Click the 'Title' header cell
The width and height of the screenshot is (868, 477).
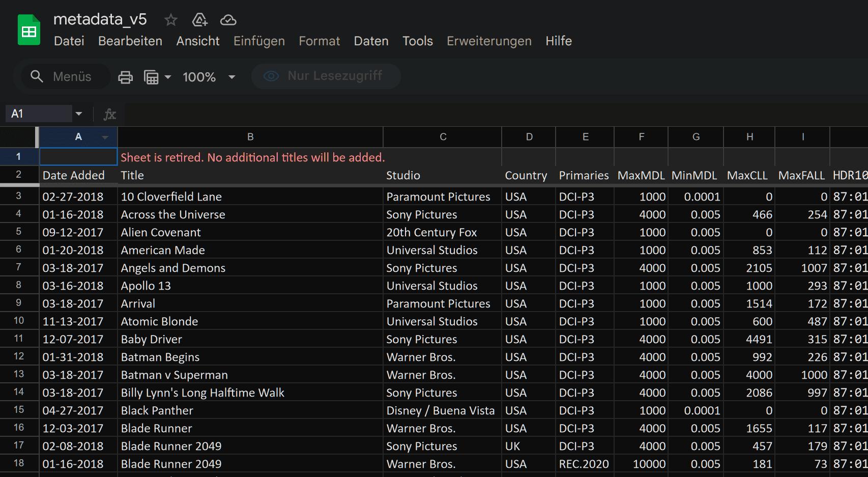coord(250,175)
